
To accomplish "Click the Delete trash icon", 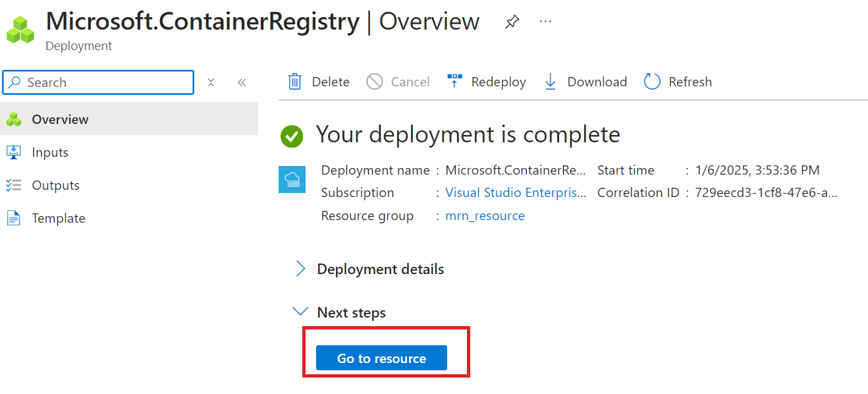I will click(295, 82).
